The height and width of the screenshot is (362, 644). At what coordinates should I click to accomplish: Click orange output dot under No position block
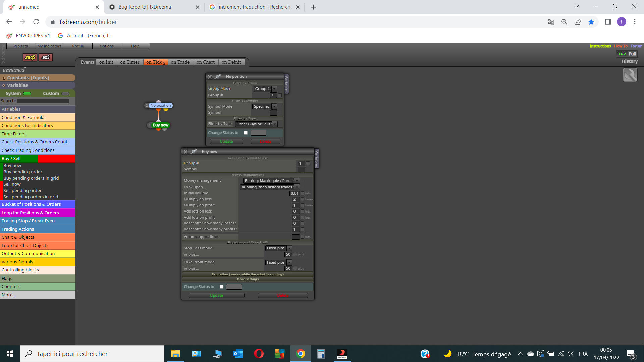click(x=158, y=109)
